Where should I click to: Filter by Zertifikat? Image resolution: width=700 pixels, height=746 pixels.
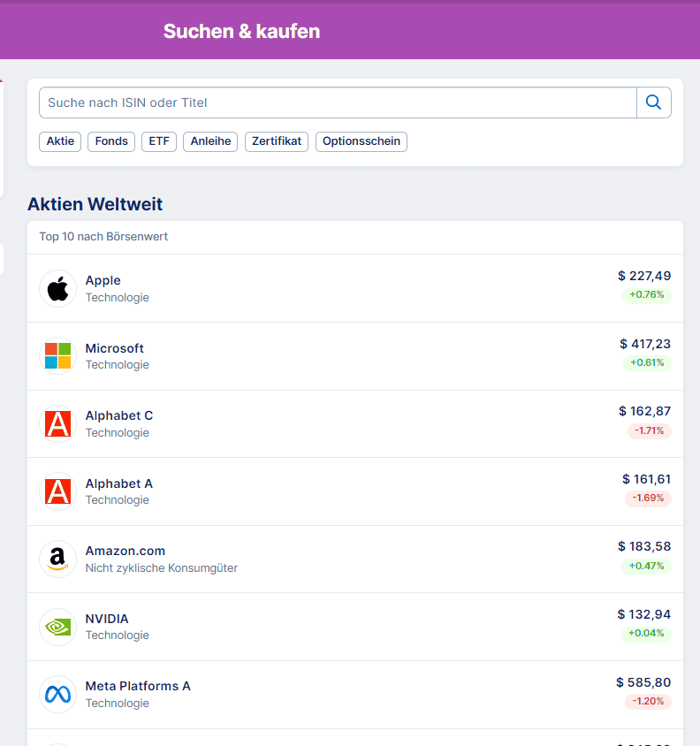pos(277,141)
